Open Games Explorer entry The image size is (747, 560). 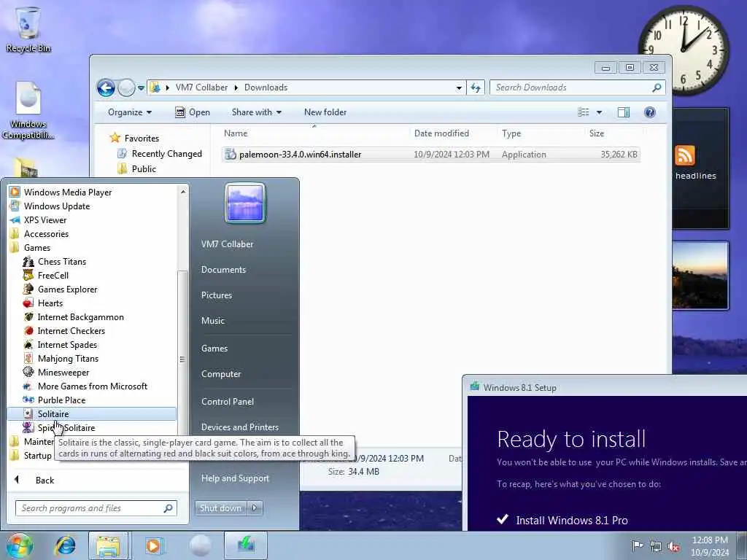click(x=67, y=289)
